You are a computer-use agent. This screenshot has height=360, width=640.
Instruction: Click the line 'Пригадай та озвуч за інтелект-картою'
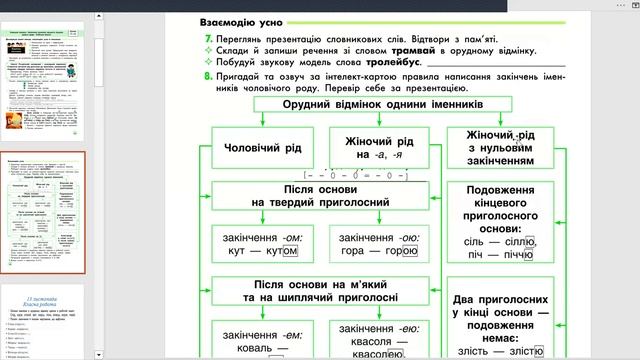(391, 77)
